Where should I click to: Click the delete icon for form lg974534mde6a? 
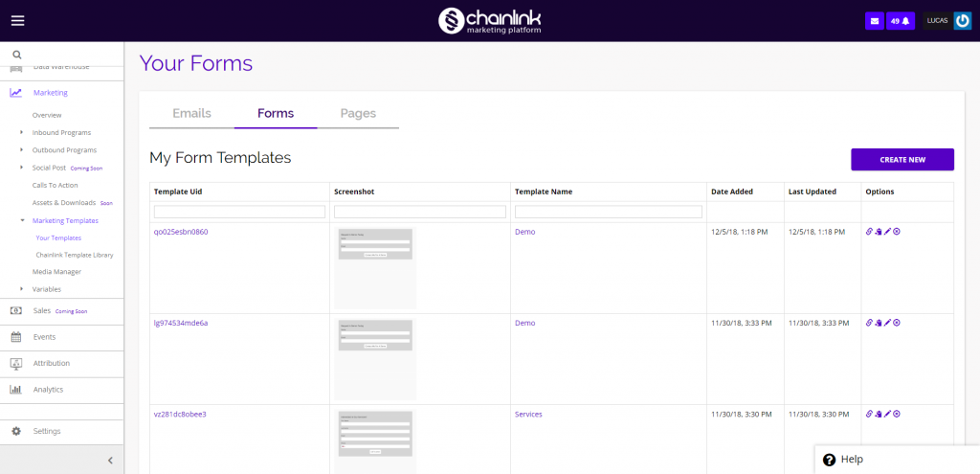click(x=896, y=323)
